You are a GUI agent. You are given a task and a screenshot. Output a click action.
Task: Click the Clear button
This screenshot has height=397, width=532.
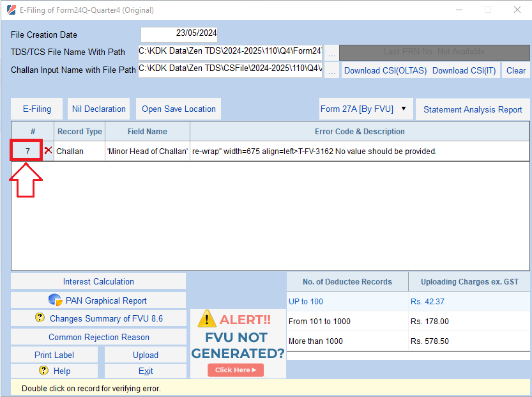click(516, 70)
